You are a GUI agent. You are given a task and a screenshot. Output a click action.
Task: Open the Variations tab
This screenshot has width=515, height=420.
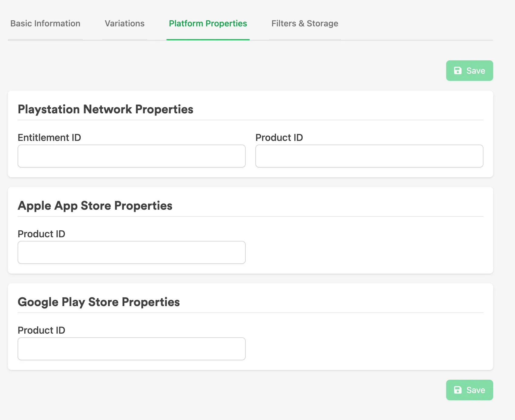[125, 24]
